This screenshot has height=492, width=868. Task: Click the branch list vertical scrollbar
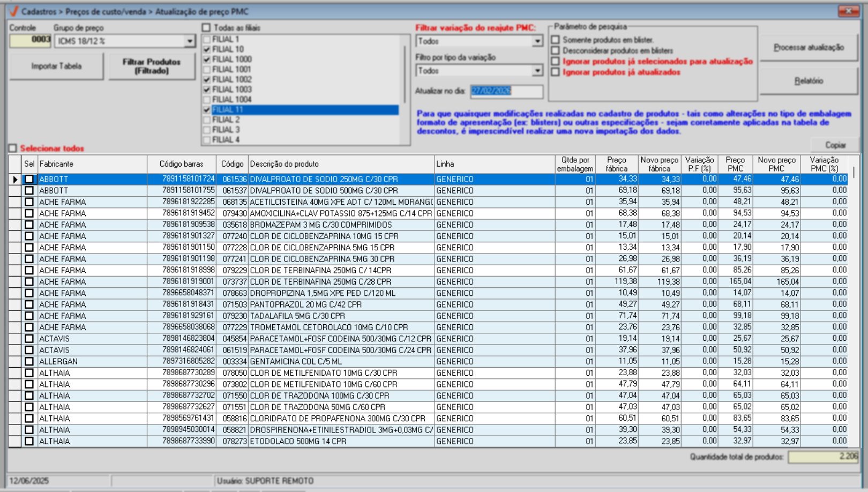[x=405, y=75]
